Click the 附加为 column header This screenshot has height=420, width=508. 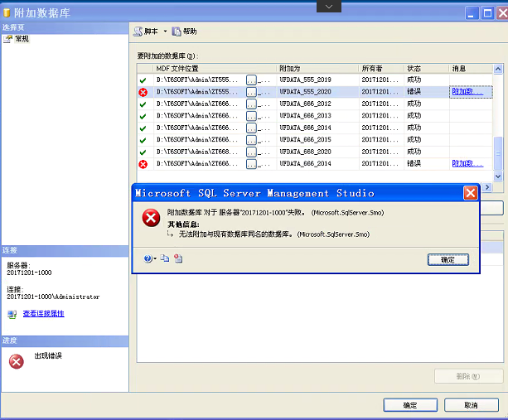(x=317, y=68)
